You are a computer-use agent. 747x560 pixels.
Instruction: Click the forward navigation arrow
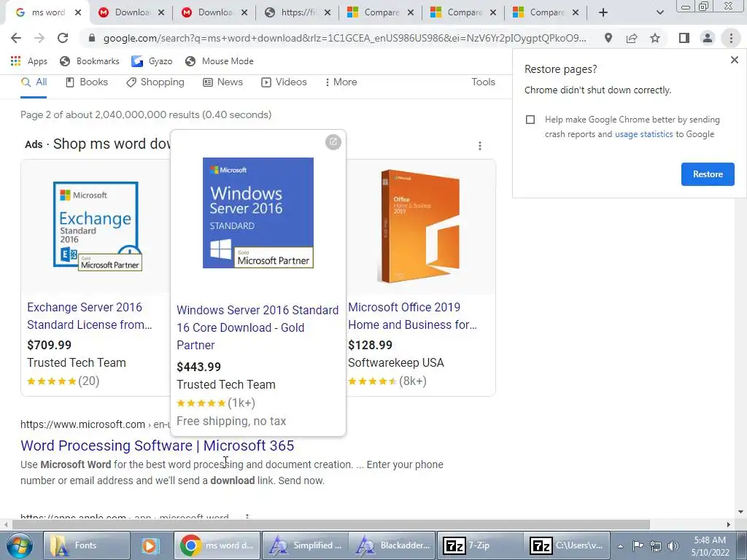[39, 38]
